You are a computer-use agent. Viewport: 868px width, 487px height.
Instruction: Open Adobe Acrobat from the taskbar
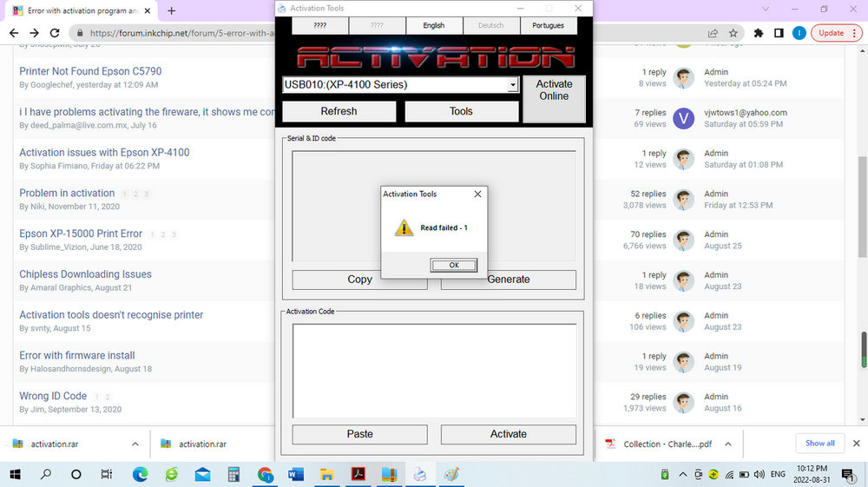(358, 474)
